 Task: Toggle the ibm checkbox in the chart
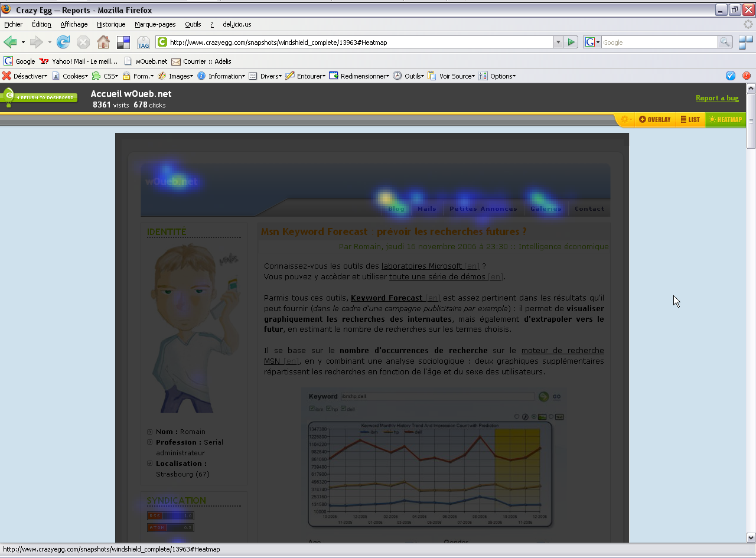312,409
